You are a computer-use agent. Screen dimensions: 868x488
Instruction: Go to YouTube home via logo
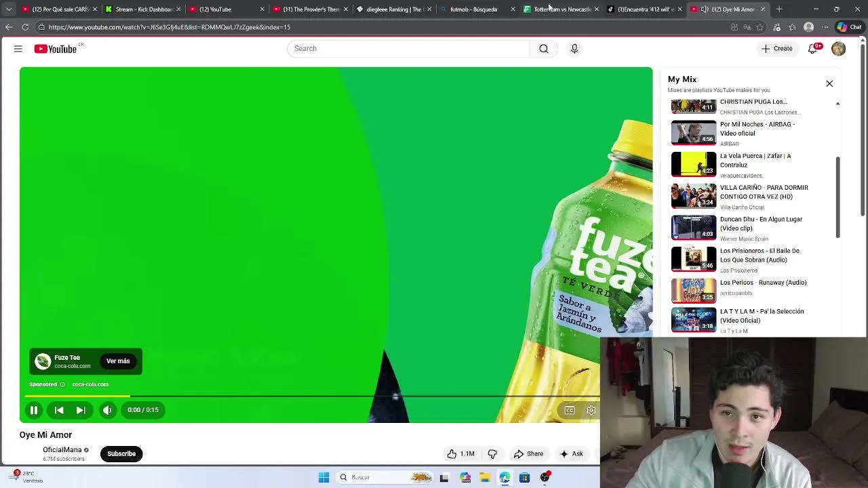pyautogui.click(x=56, y=49)
